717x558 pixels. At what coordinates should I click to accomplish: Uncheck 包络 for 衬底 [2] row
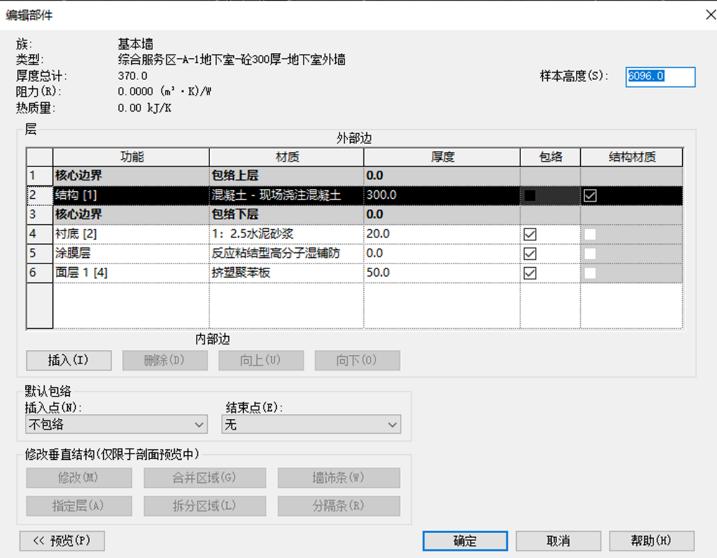click(x=530, y=234)
